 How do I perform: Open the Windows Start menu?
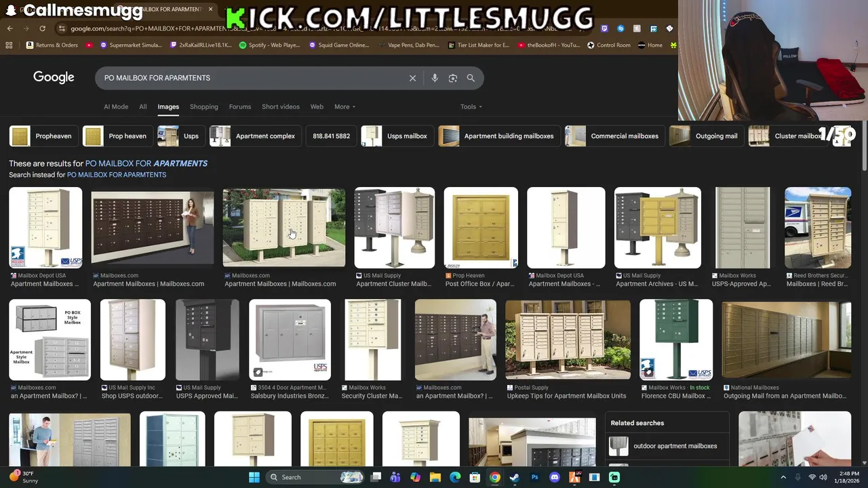[254, 477]
